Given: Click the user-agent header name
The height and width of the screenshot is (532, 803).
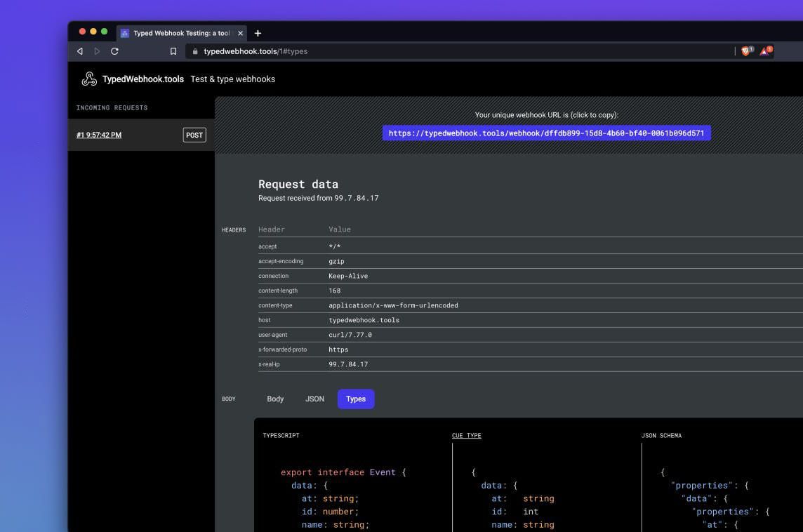Looking at the screenshot, I should 273,335.
